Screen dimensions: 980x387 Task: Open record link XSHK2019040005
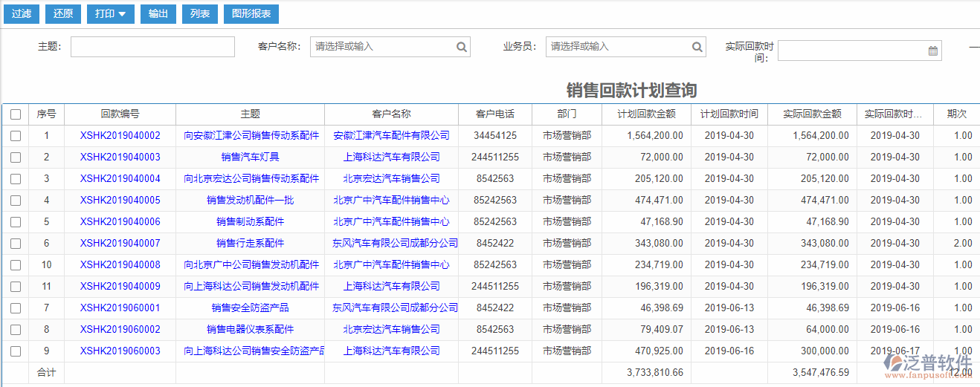120,201
